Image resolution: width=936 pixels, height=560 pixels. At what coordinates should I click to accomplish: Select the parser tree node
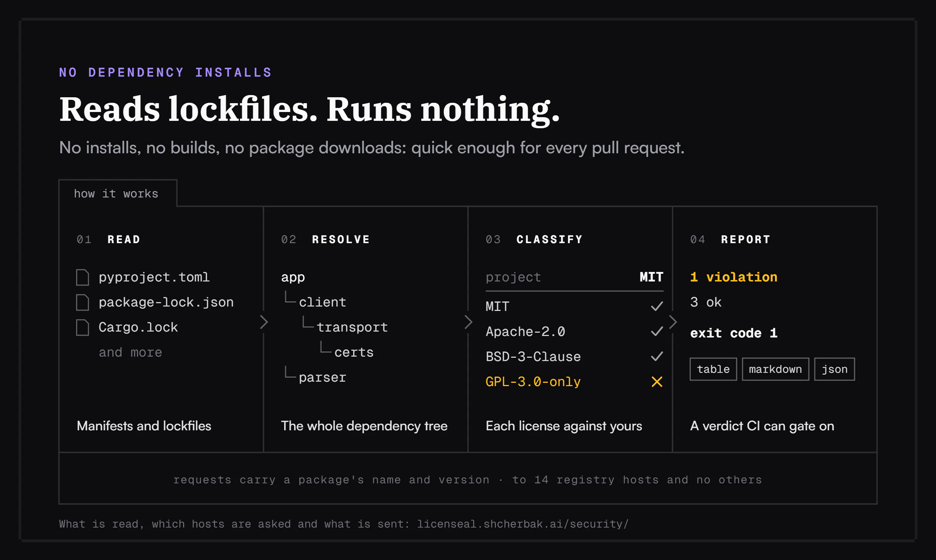pos(322,377)
